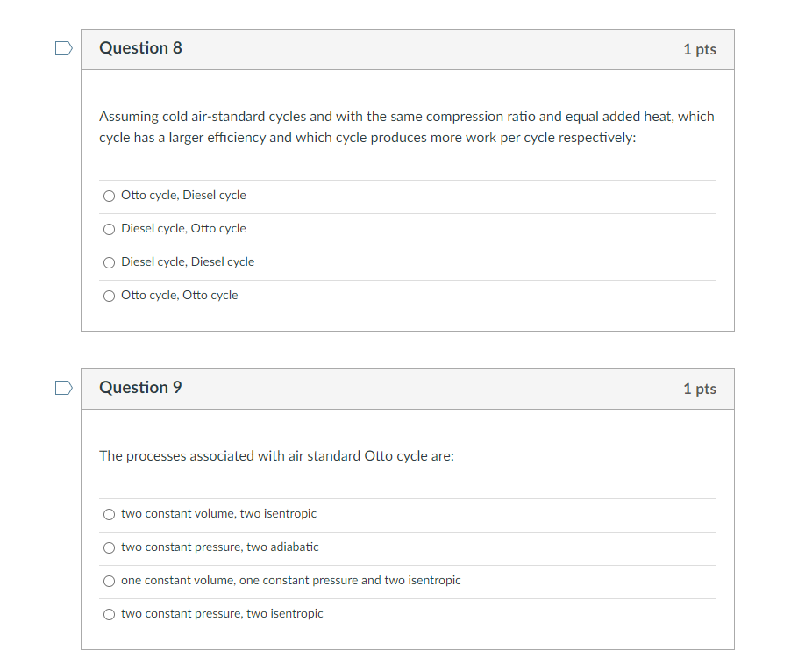Click the Question 9 header title
798x672 pixels.
click(140, 388)
